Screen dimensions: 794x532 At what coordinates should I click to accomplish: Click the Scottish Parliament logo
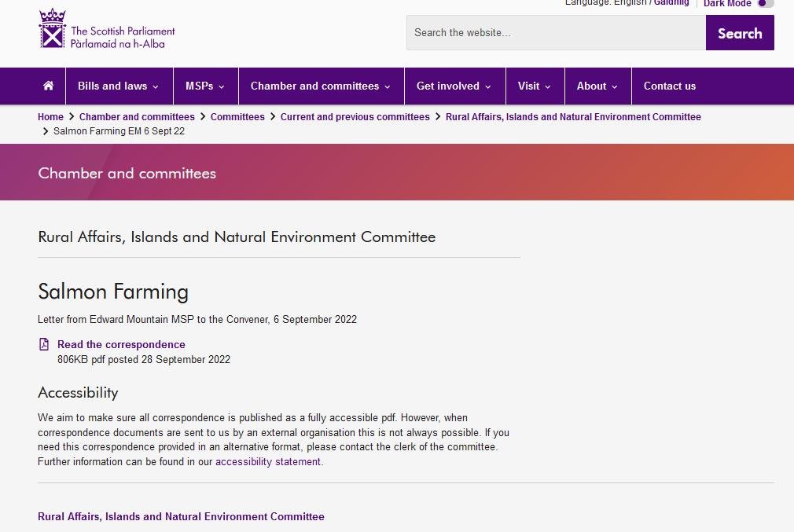(x=105, y=28)
